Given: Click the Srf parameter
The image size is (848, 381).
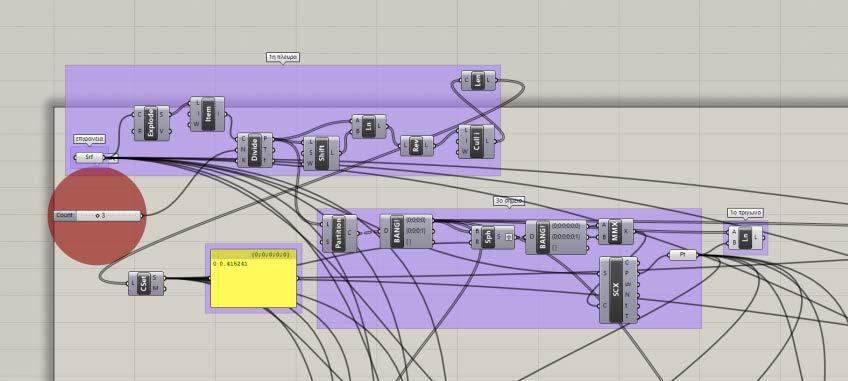Looking at the screenshot, I should tap(90, 157).
